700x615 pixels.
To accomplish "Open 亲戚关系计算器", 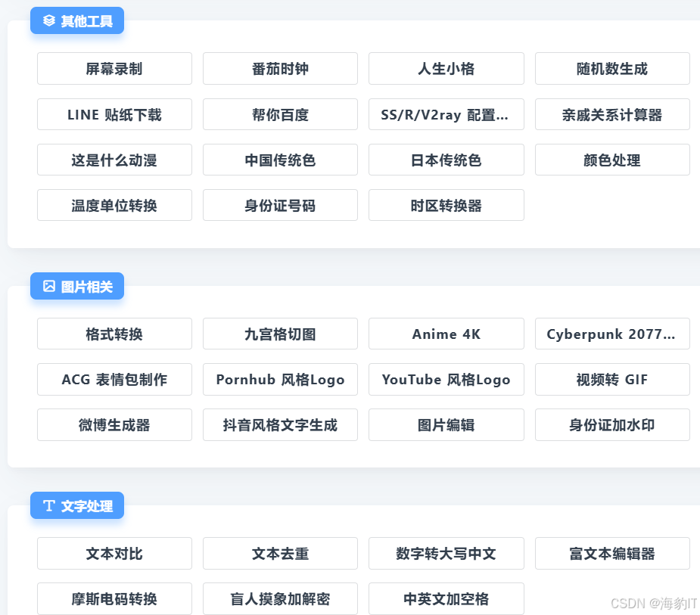I will pos(612,114).
